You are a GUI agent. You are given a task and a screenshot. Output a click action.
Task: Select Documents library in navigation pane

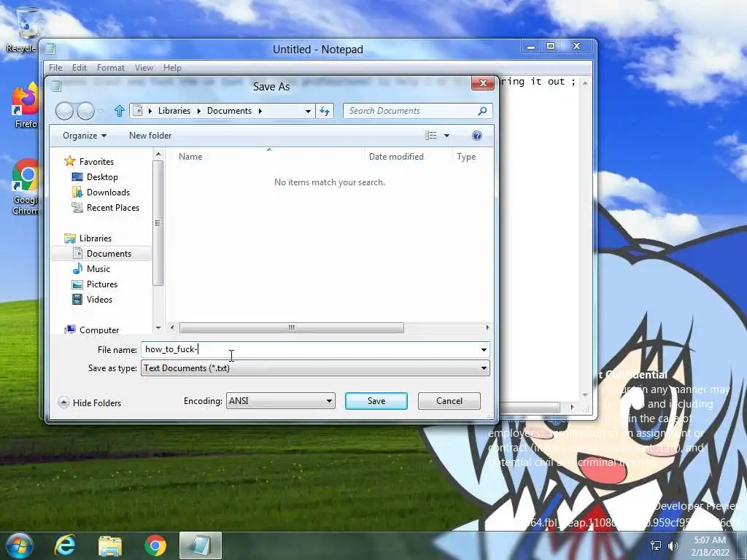coord(109,254)
